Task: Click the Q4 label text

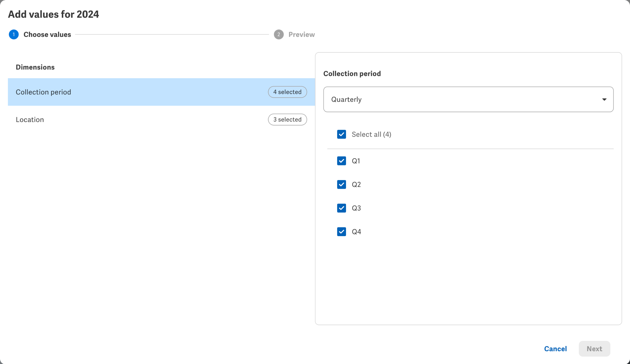Action: (356, 232)
